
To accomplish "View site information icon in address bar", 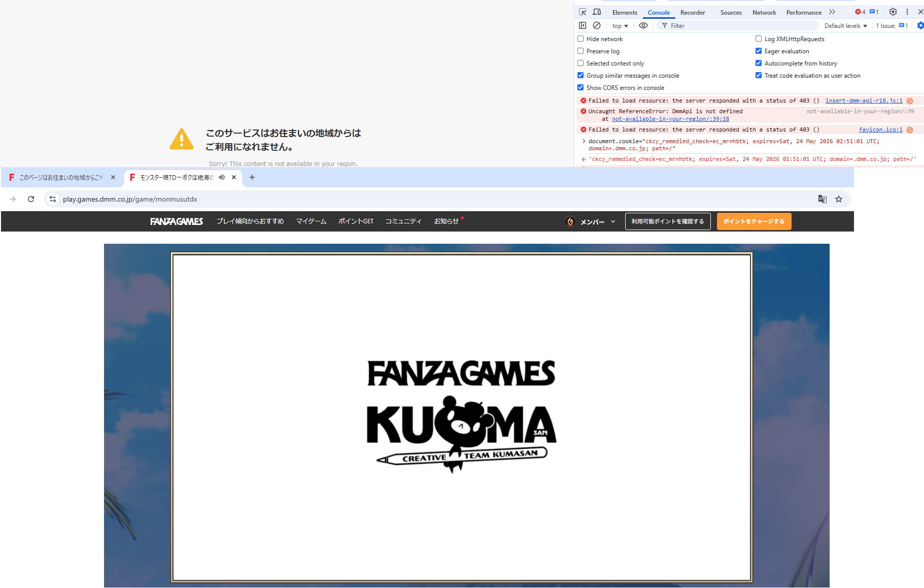I will click(53, 199).
